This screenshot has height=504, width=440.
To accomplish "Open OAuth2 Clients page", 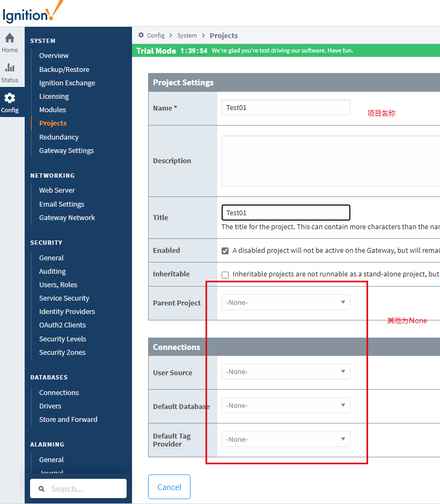I will pyautogui.click(x=62, y=325).
